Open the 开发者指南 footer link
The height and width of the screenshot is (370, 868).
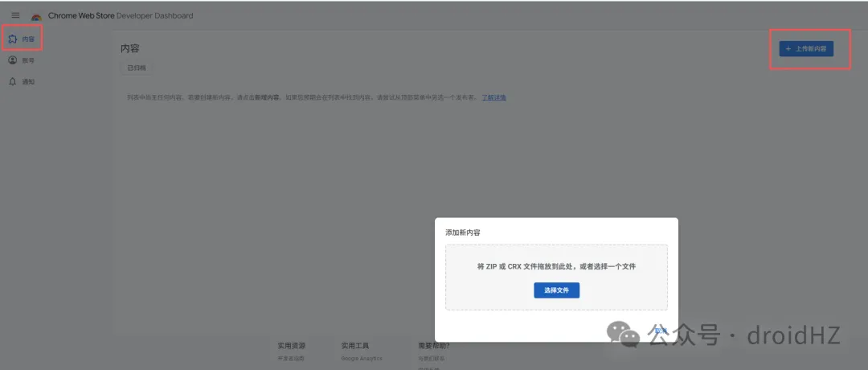point(291,359)
